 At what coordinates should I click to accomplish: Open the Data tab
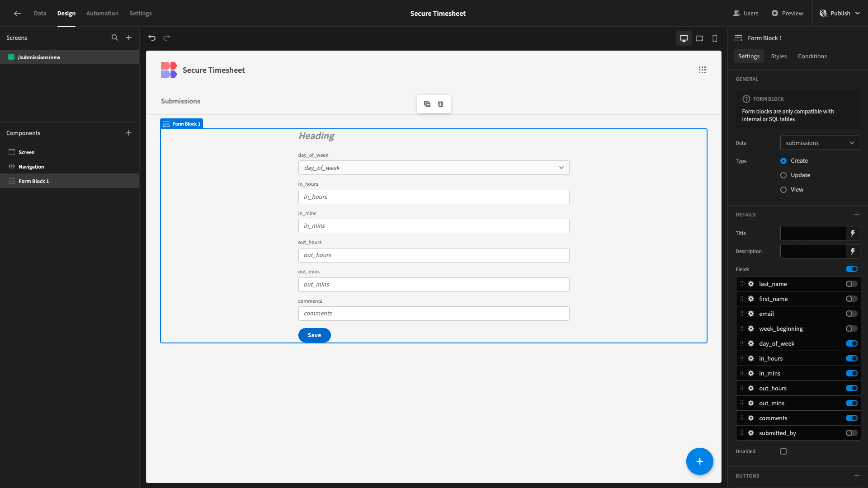[x=40, y=13]
